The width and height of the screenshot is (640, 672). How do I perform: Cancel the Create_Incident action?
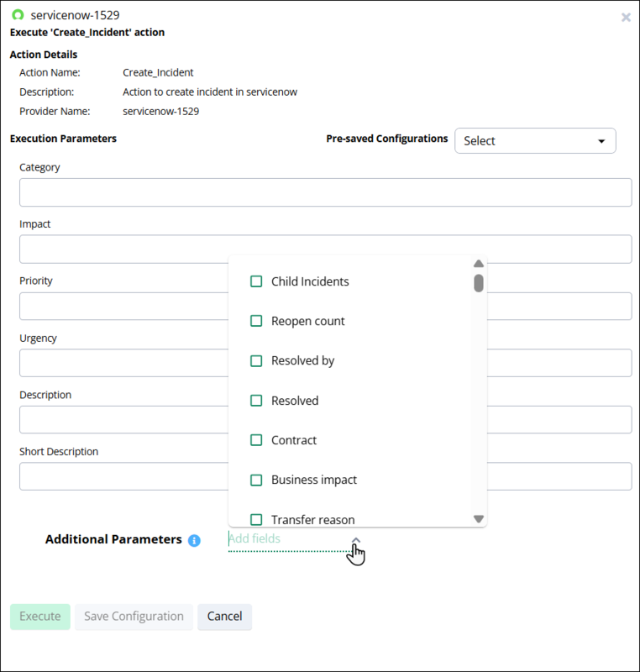(x=224, y=617)
